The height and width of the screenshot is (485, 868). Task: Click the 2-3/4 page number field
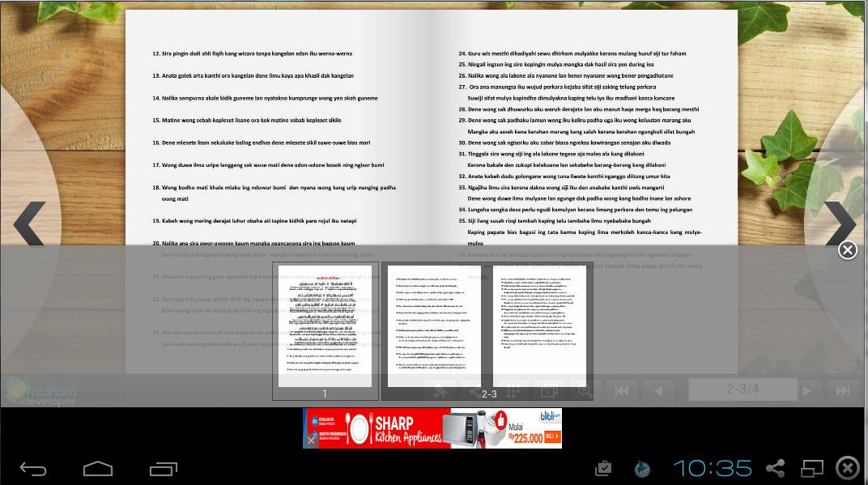click(742, 389)
